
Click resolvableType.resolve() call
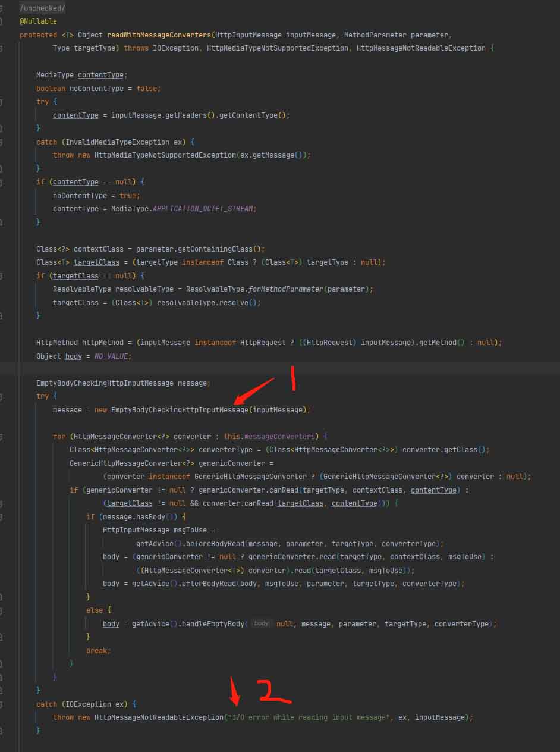(x=207, y=303)
